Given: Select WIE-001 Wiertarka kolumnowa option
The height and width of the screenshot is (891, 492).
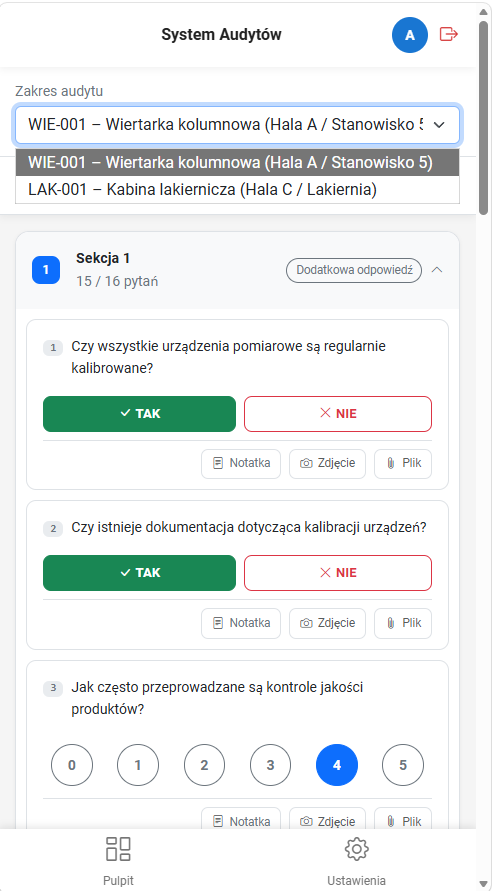Looking at the screenshot, I should (237, 163).
